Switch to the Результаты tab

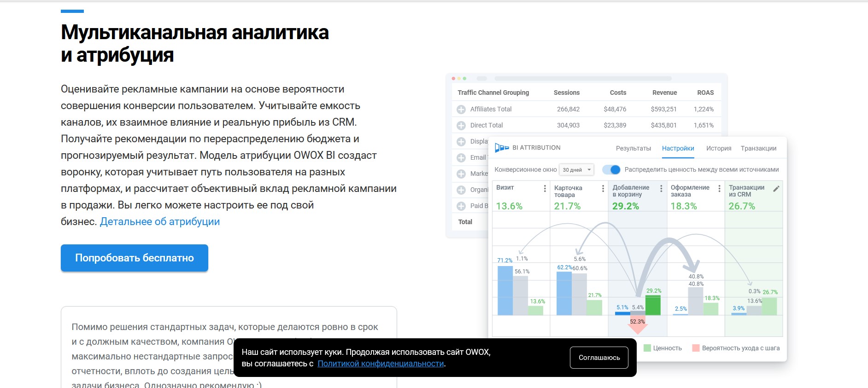point(633,148)
